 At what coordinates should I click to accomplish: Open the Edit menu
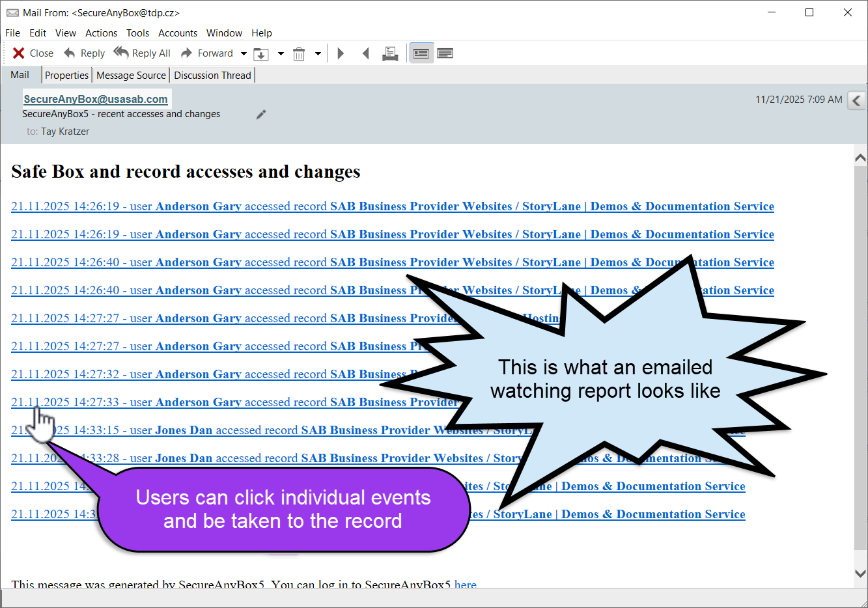click(38, 33)
